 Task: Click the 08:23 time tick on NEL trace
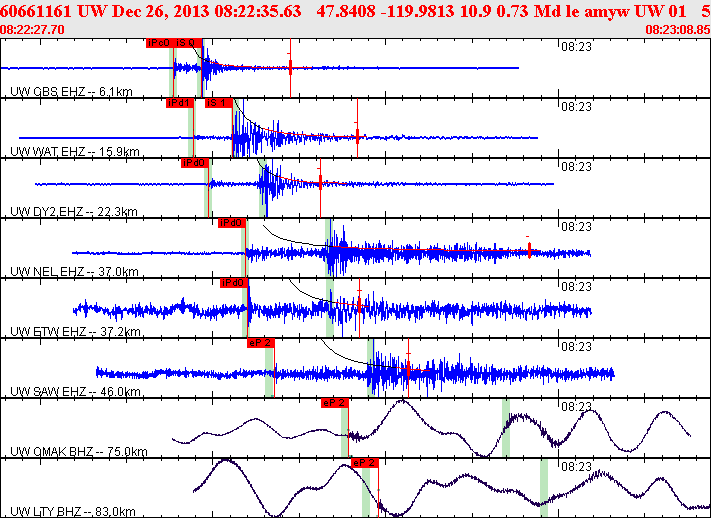(x=576, y=226)
